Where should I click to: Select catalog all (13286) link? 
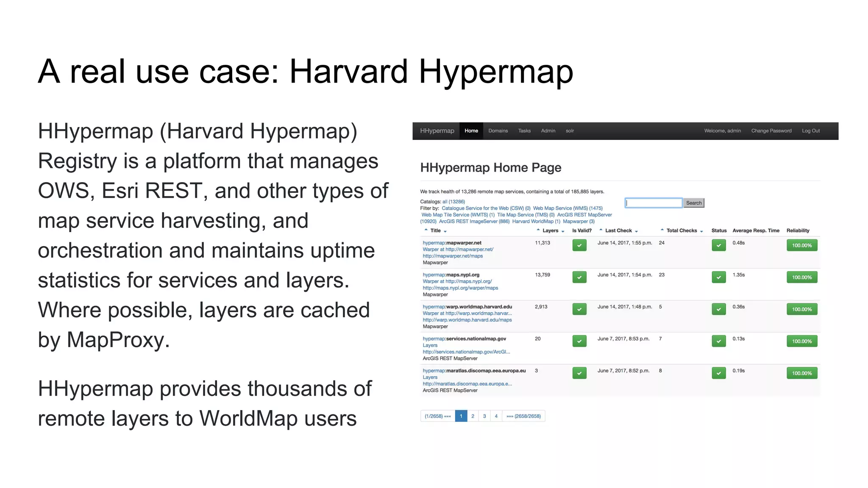click(x=453, y=202)
